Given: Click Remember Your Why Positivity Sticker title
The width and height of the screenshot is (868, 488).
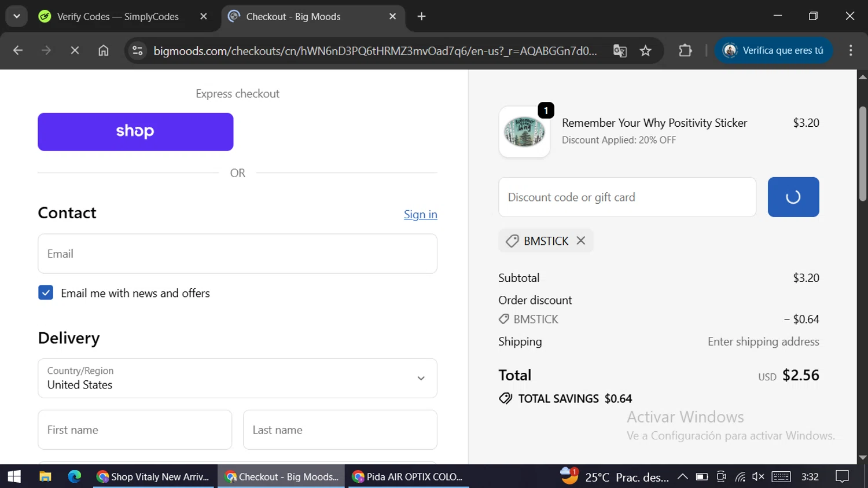Looking at the screenshot, I should pyautogui.click(x=654, y=123).
